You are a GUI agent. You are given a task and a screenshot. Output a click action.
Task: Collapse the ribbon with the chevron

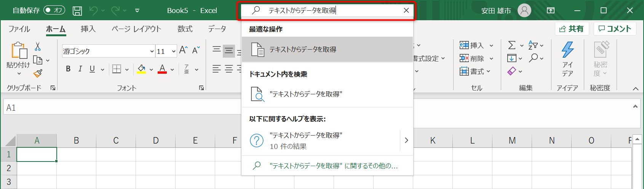635,89
